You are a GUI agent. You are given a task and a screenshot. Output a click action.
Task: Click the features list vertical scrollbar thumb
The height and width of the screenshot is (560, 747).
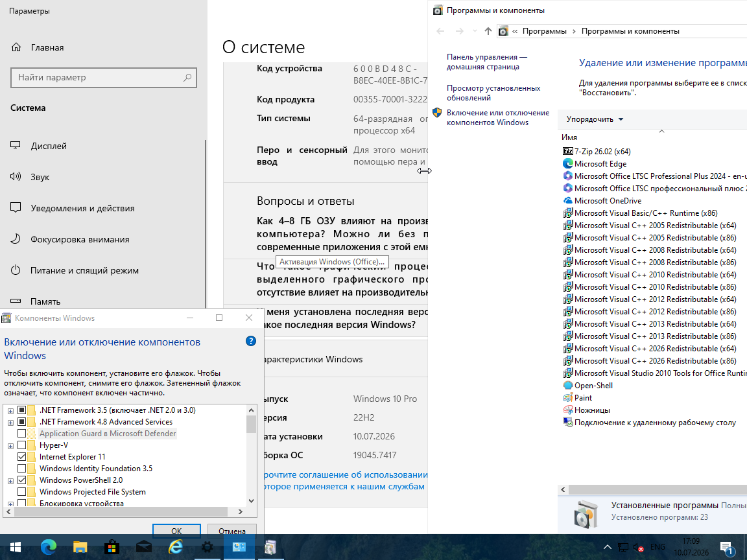(x=251, y=424)
